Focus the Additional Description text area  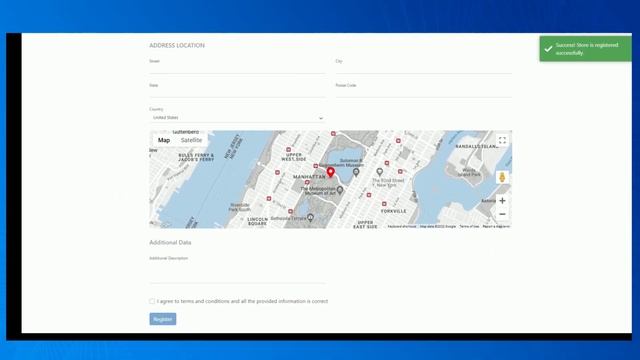[237, 273]
